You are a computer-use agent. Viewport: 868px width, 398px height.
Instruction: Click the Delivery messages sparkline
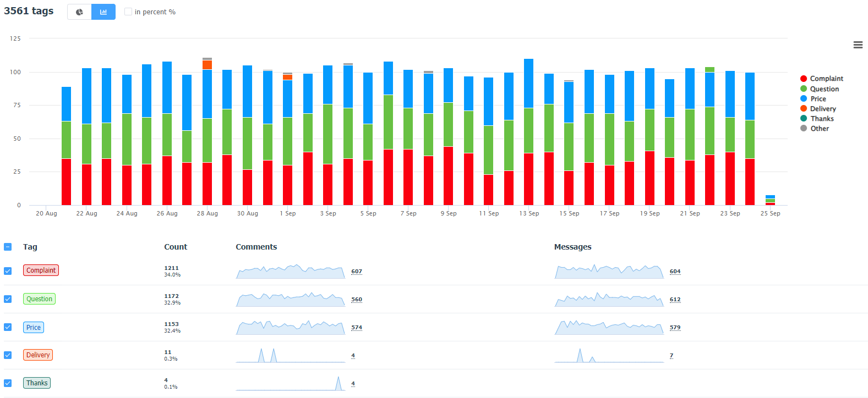pyautogui.click(x=609, y=355)
